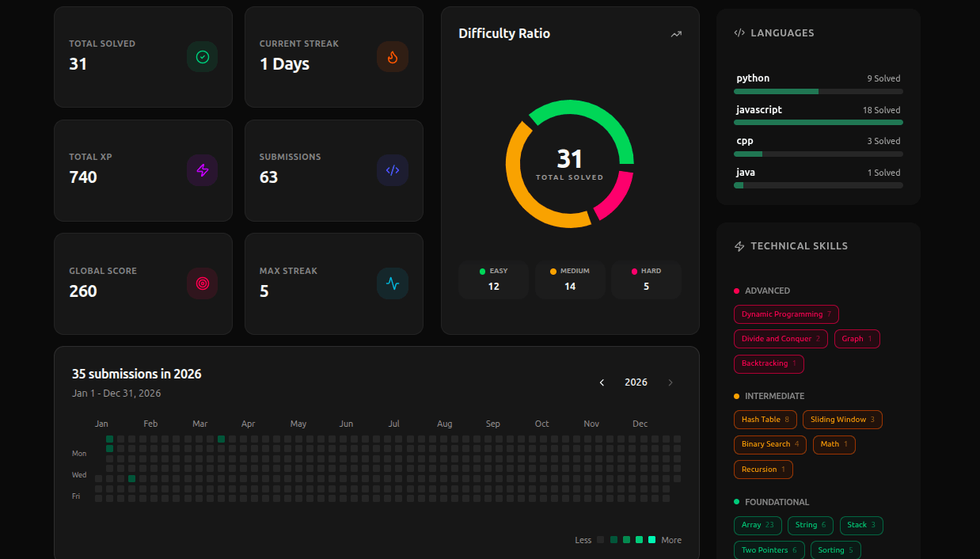Select the Divide and Conquer skill tag
The image size is (980, 559).
coord(781,339)
